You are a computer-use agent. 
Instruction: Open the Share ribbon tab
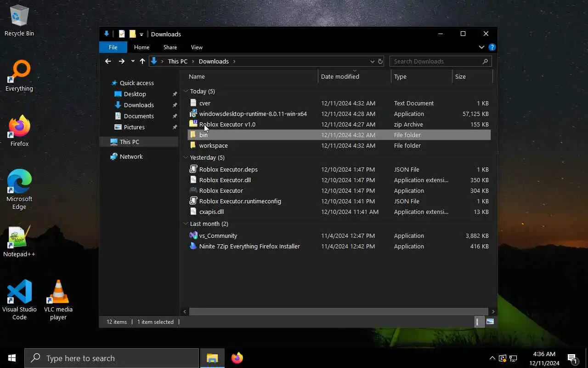[x=170, y=47]
